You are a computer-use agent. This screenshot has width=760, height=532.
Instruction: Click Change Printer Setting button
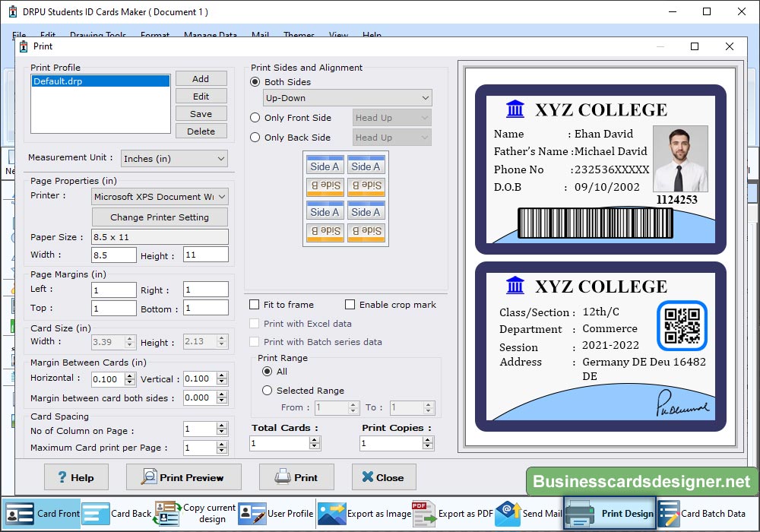[x=160, y=217]
